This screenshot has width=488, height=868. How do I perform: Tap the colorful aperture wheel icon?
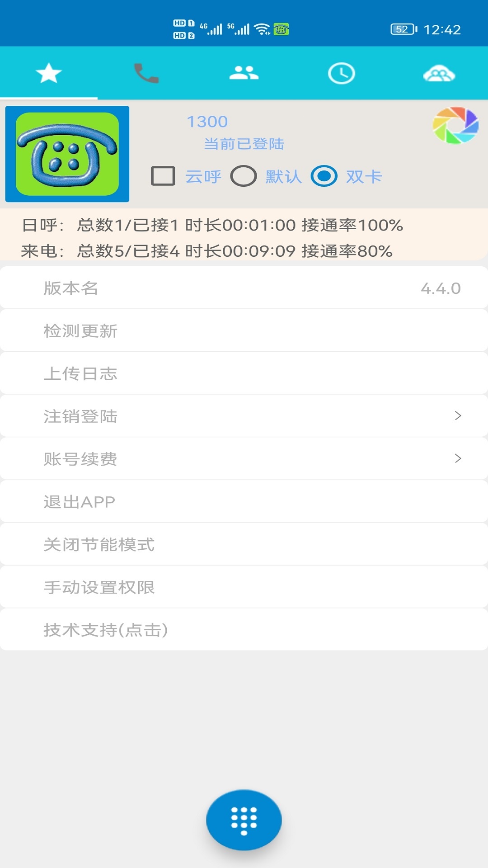click(x=455, y=126)
